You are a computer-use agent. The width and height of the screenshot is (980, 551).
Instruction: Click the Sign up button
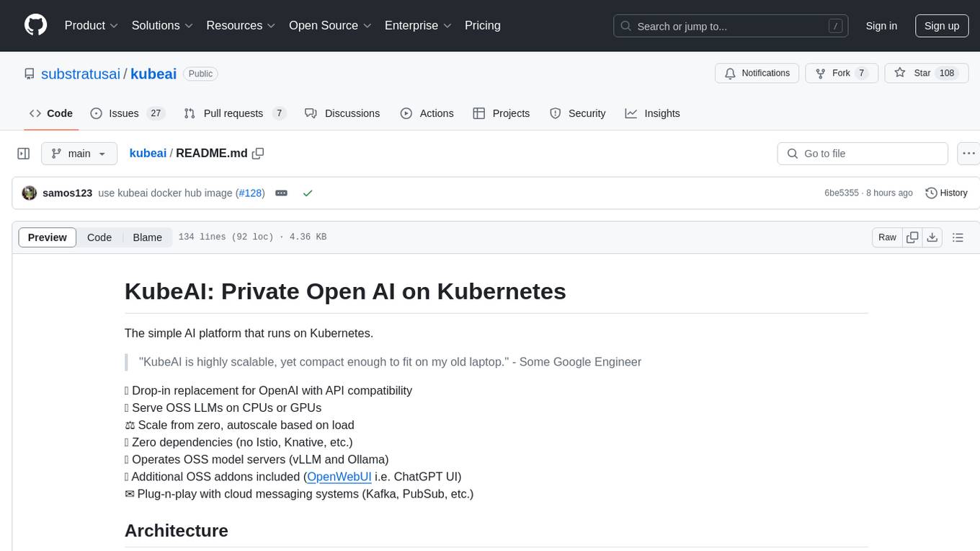942,26
